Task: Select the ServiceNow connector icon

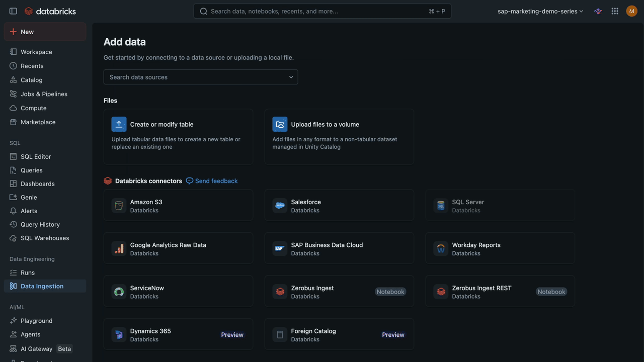Action: click(x=118, y=291)
